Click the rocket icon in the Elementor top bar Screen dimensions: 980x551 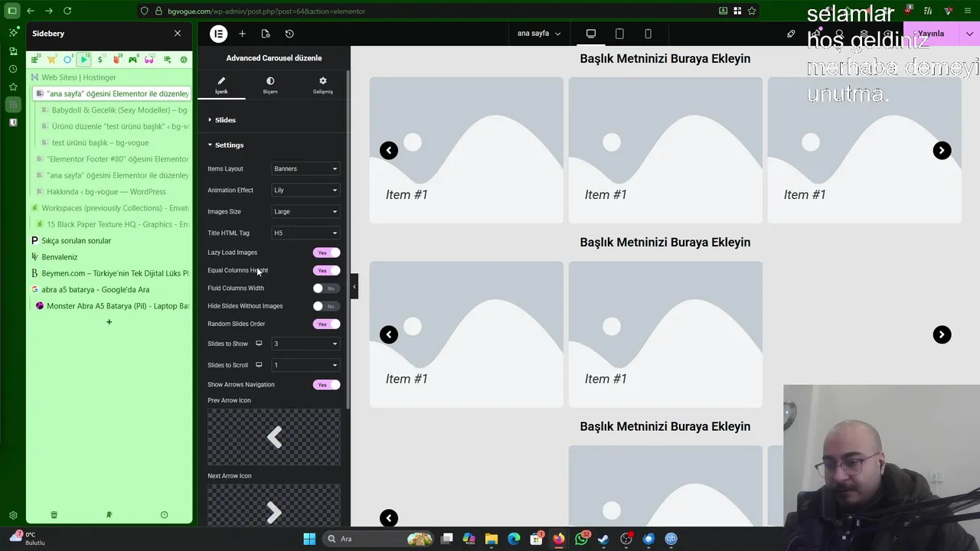click(x=791, y=34)
